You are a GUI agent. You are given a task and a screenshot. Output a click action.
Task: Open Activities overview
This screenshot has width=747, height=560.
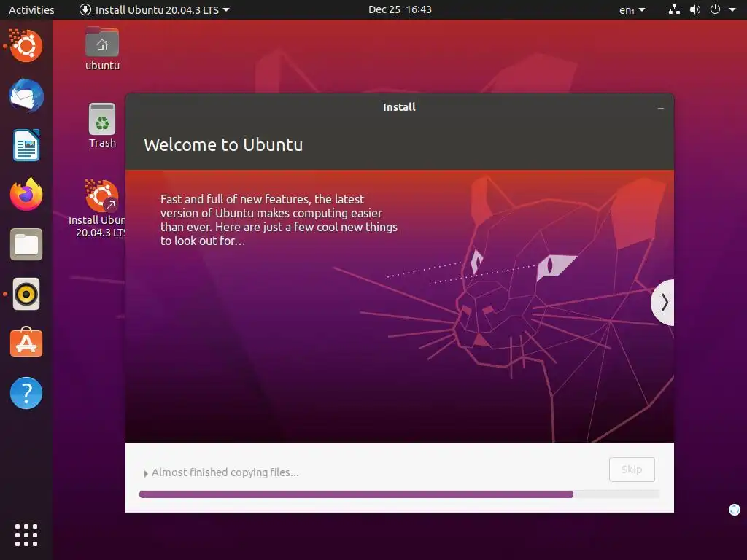(31, 9)
